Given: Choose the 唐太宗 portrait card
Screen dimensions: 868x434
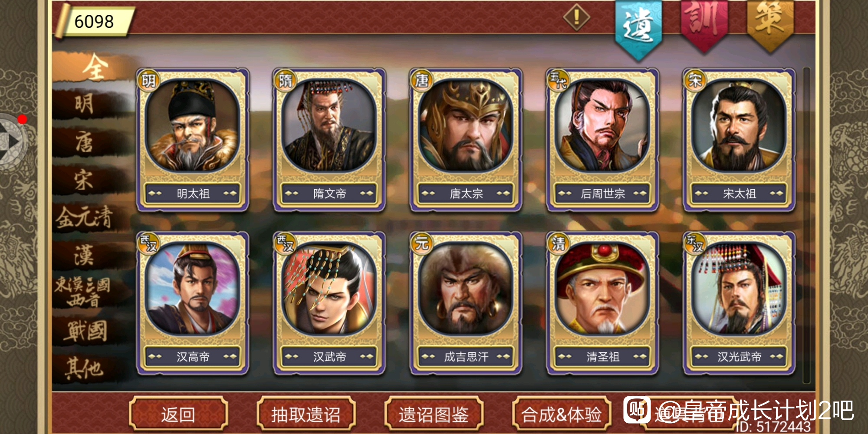Looking at the screenshot, I should point(466,139).
